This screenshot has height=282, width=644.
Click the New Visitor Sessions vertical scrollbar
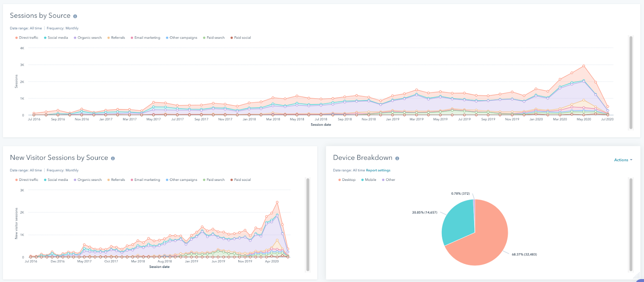click(x=308, y=225)
